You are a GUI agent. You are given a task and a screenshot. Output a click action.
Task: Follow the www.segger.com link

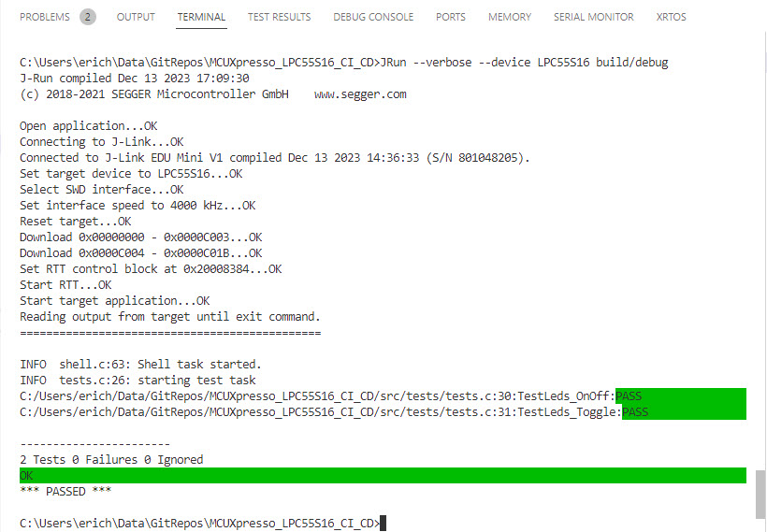coord(360,94)
